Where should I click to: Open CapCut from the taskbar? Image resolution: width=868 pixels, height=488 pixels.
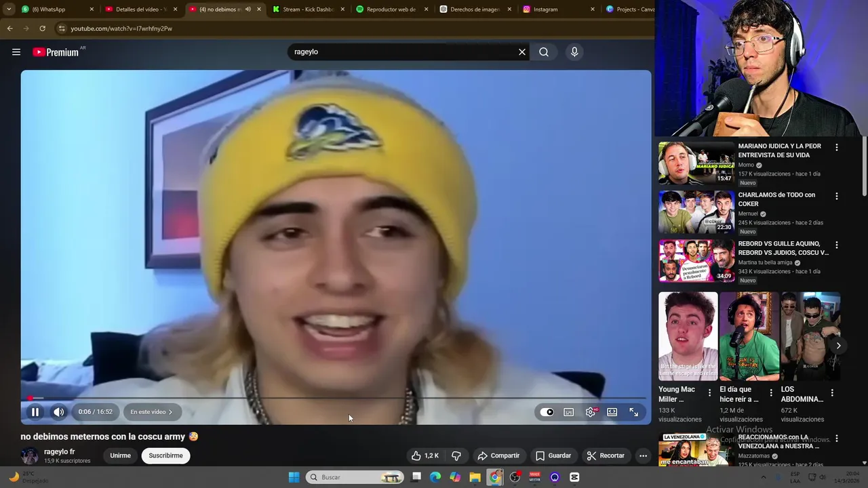tap(574, 477)
